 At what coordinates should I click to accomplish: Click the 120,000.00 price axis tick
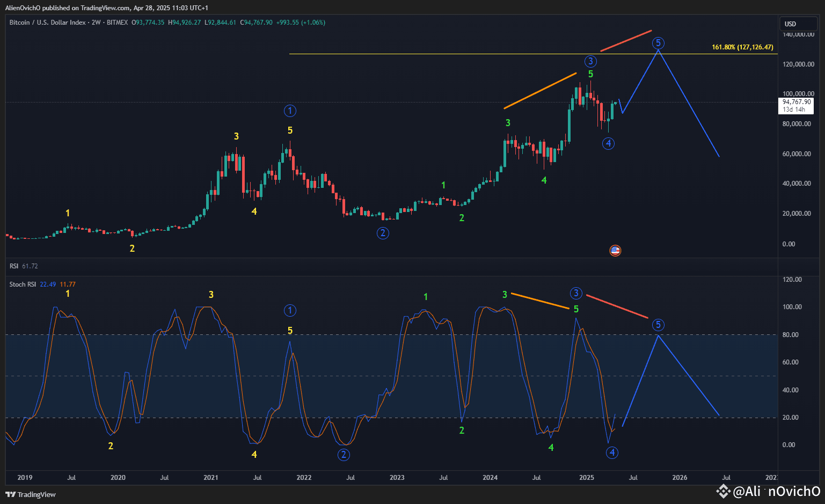[797, 64]
